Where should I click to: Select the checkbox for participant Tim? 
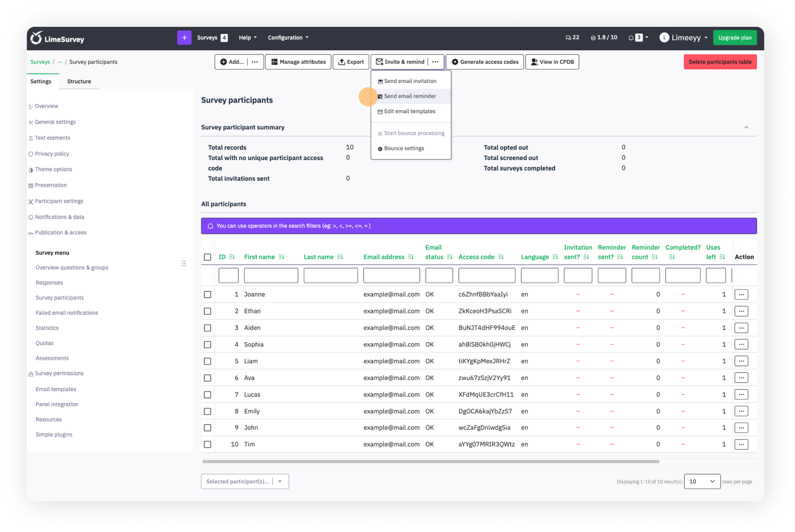207,445
